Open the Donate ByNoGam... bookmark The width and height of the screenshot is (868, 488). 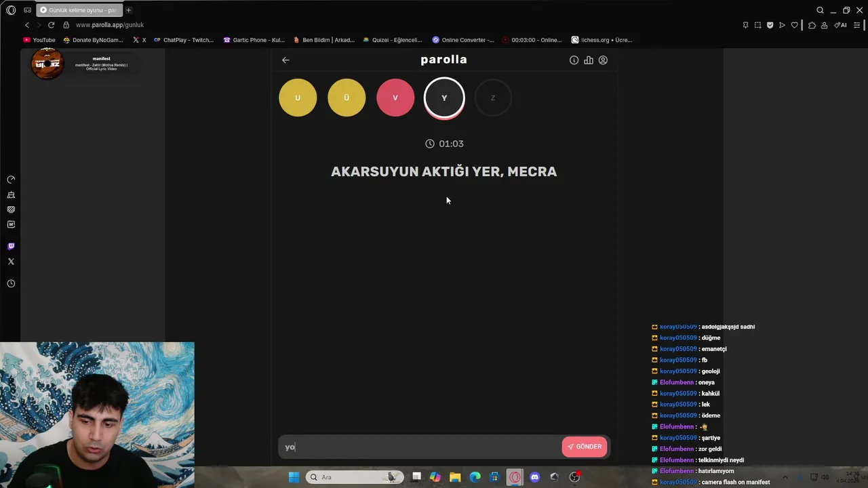[93, 40]
